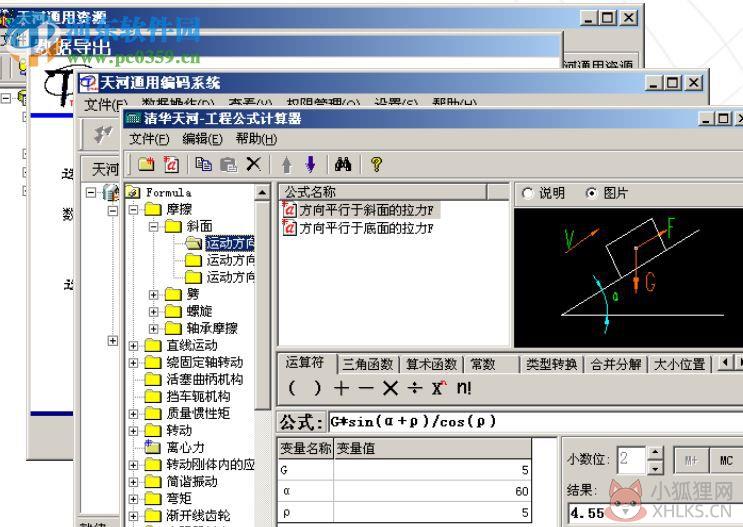Expand the 劈 folder
Viewport: 743px width, 527px height.
pyautogui.click(x=153, y=294)
